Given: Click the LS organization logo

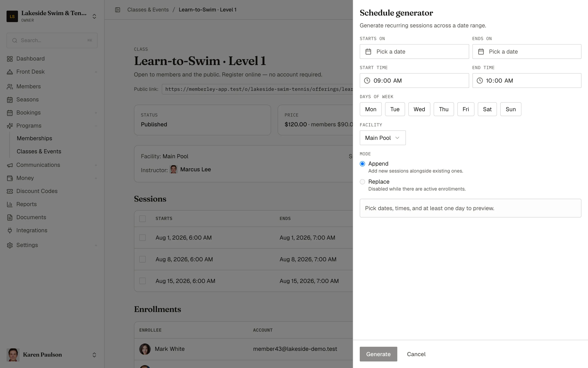Looking at the screenshot, I should point(12,16).
